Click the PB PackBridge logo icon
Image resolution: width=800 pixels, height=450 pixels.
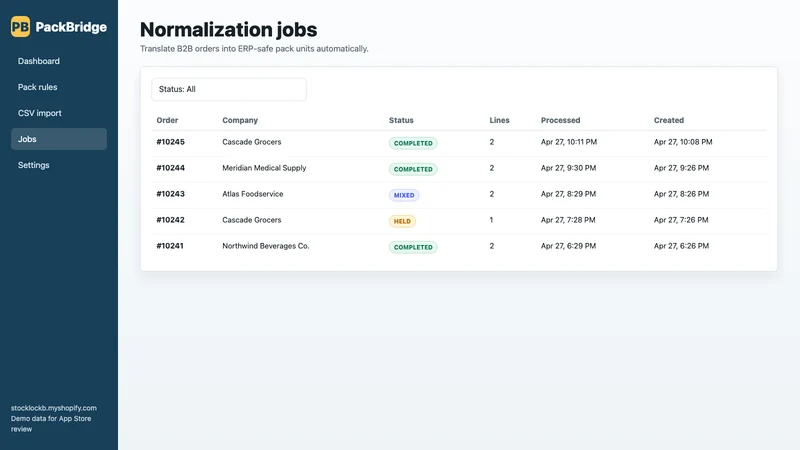pos(20,27)
